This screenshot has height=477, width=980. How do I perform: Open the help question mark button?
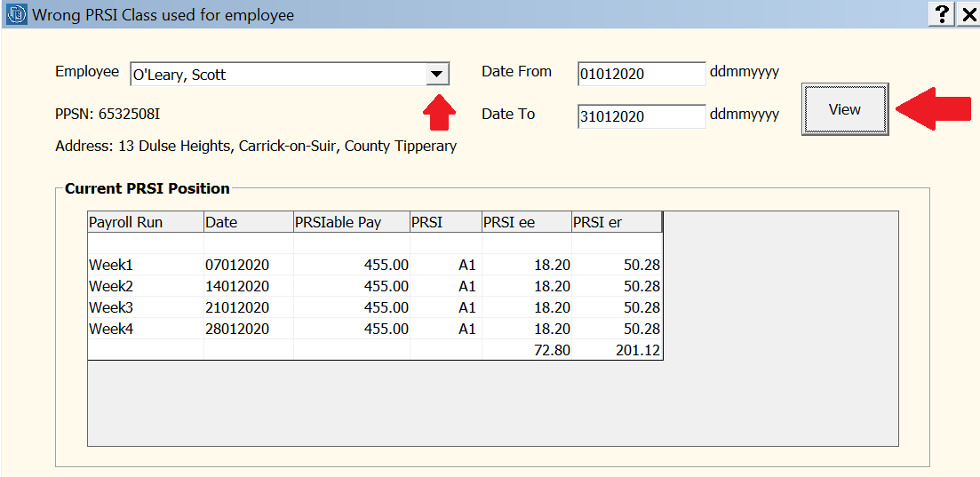click(941, 13)
